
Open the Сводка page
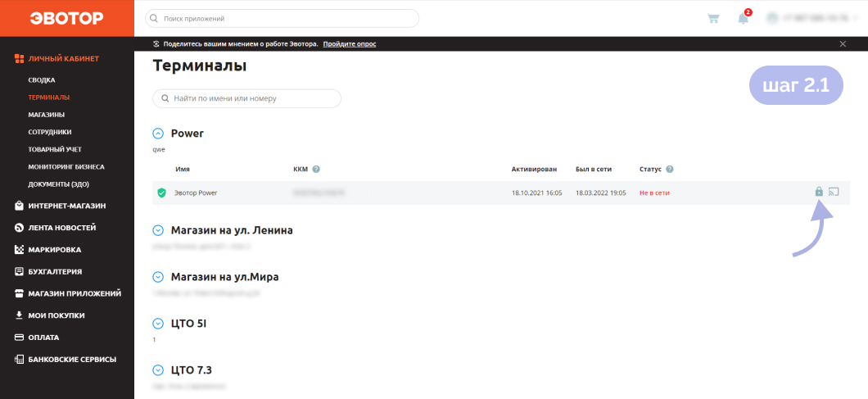pyautogui.click(x=42, y=79)
